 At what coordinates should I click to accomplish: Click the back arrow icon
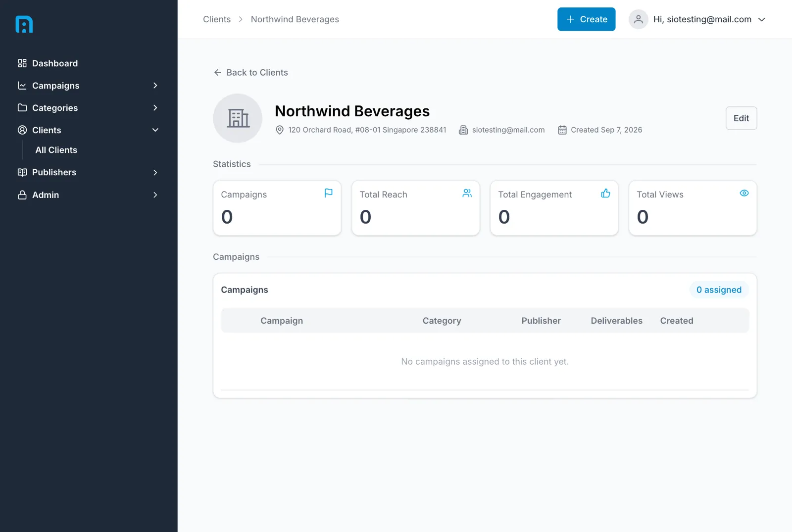[217, 72]
